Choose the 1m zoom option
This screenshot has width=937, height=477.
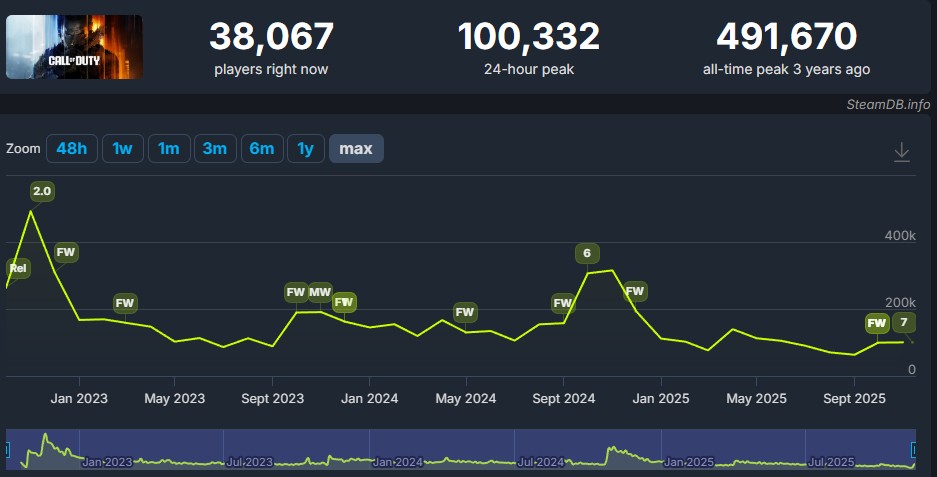pyautogui.click(x=168, y=149)
